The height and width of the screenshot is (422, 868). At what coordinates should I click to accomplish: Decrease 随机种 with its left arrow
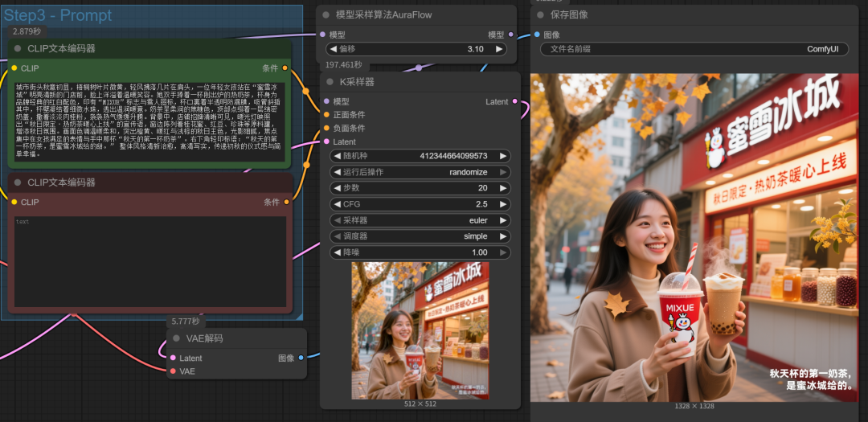(x=337, y=156)
